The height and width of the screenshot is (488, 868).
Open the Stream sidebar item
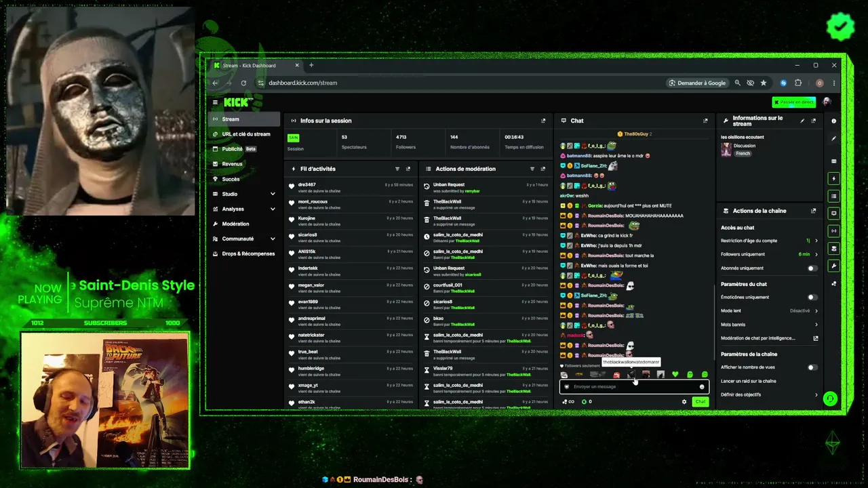[x=244, y=119]
